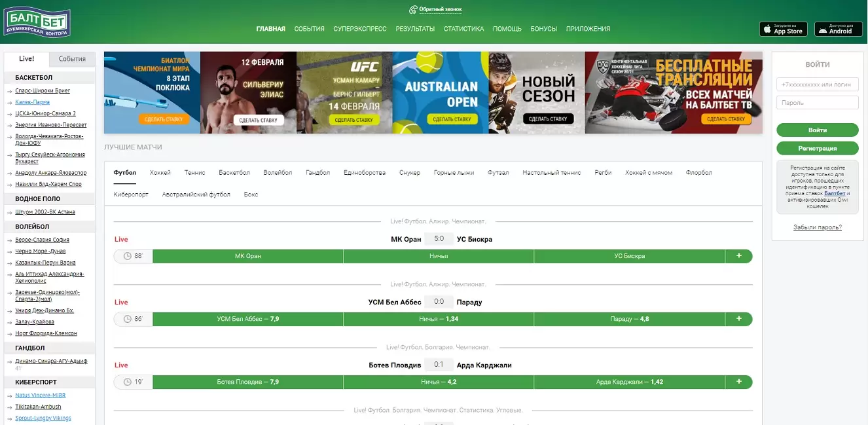Select the Волейбол sport tab

[x=278, y=173]
